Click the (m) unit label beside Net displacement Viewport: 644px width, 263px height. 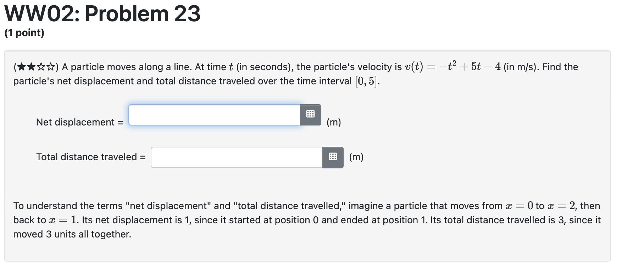[334, 122]
